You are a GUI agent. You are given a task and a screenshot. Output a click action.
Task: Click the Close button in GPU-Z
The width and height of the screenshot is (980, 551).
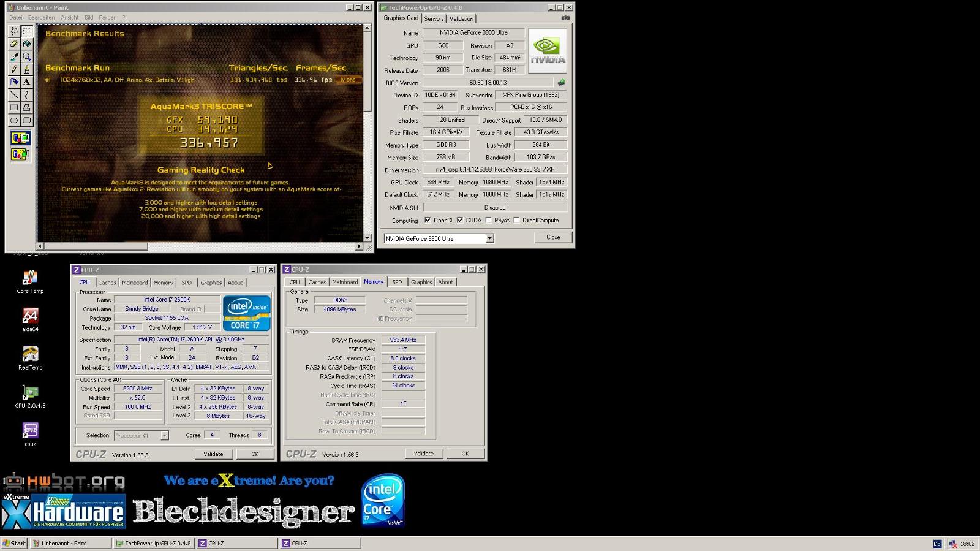(x=553, y=237)
